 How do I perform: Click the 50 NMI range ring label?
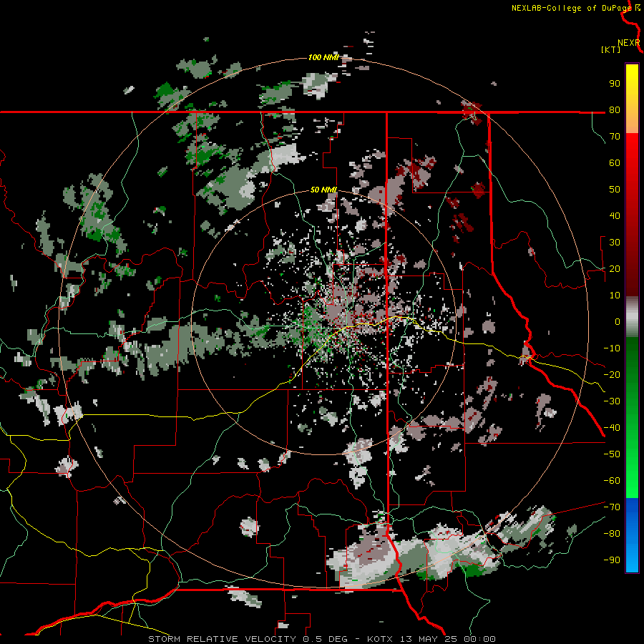point(323,190)
